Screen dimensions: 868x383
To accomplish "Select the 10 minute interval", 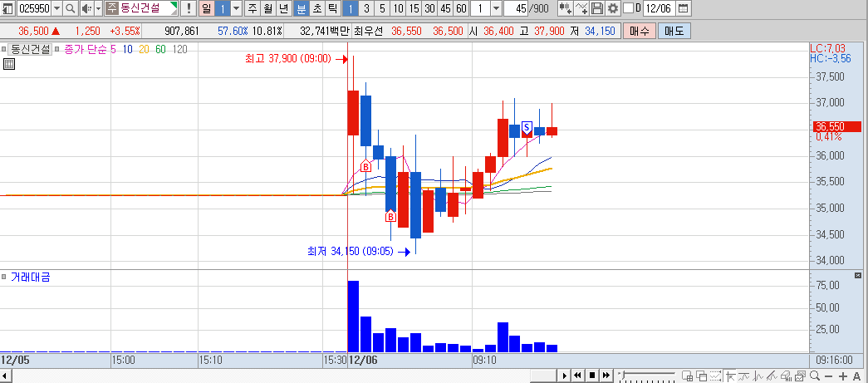I will tap(398, 7).
